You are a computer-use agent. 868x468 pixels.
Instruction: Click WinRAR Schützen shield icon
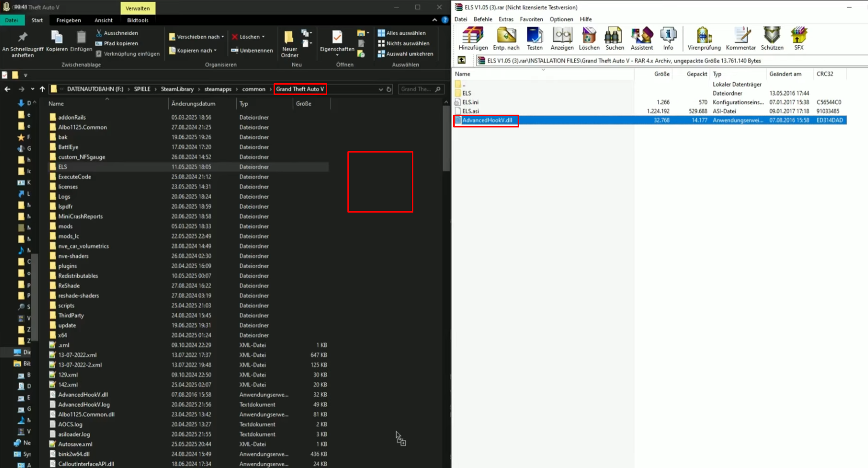tap(772, 39)
